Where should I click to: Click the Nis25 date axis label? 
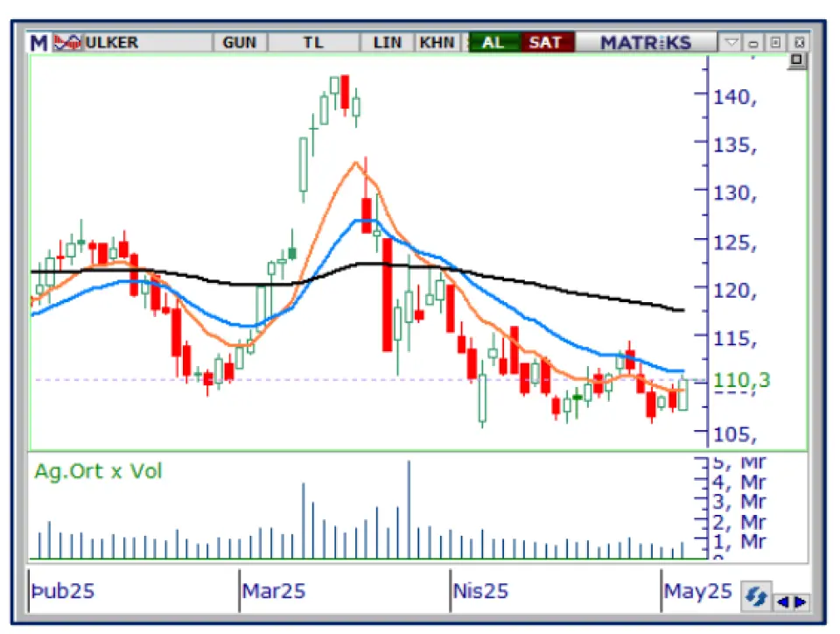[480, 591]
